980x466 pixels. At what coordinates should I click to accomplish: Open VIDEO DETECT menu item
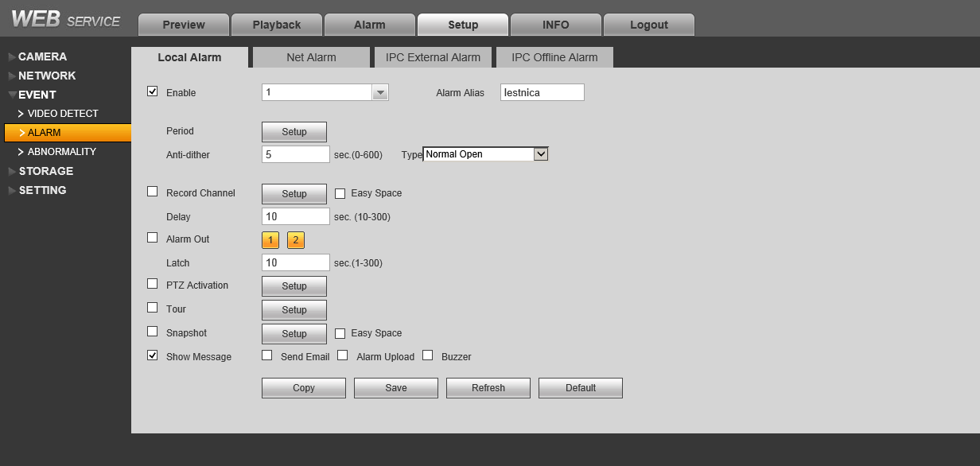(63, 114)
